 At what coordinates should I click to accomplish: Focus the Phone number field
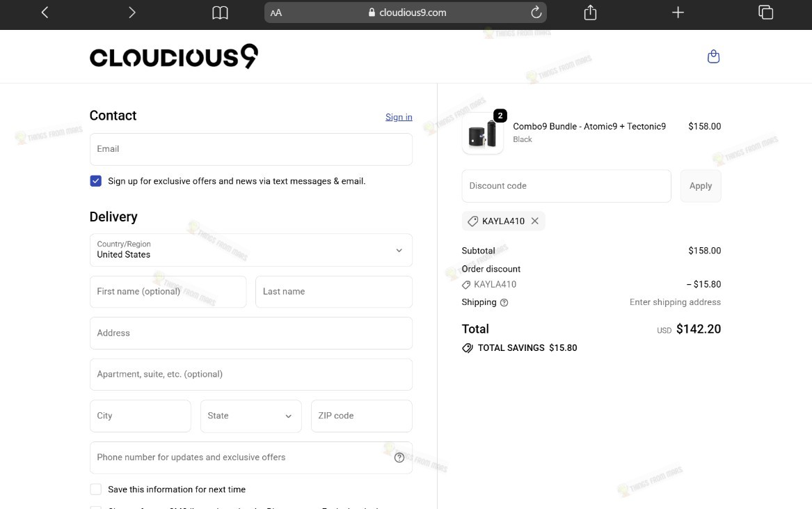click(250, 457)
